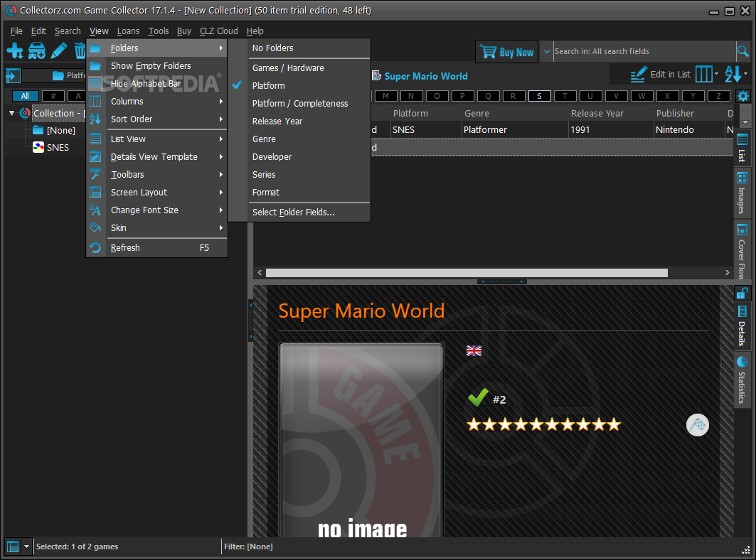Viewport: 756px width, 560px height.
Task: Filter list by the All button
Action: tap(25, 96)
